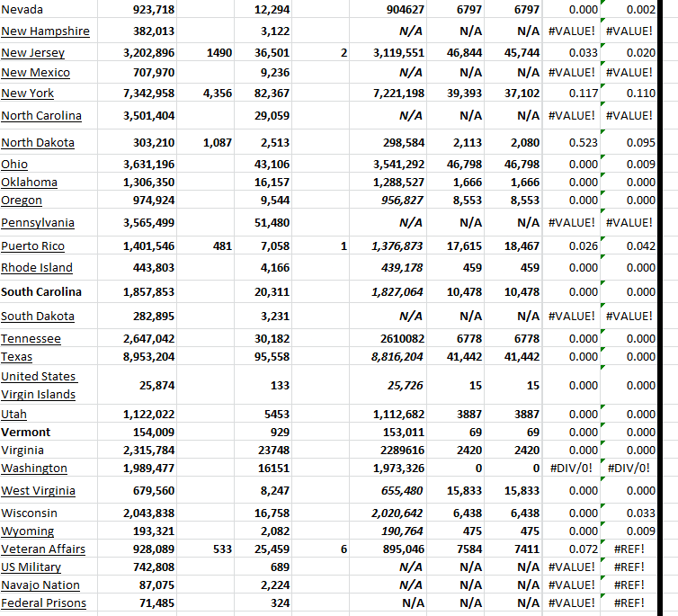The width and height of the screenshot is (678, 616).
Task: Select Federal Prisons #REF! error cell
Action: 629,603
